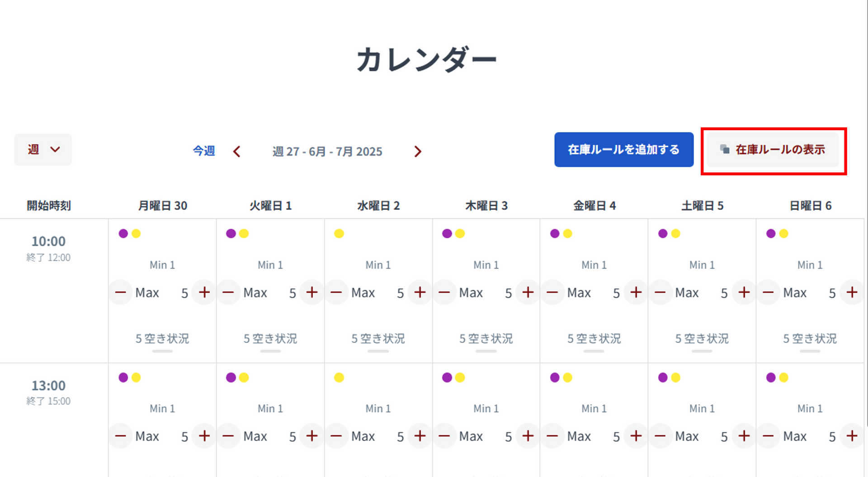This screenshot has height=477, width=868.
Task: Click the plus icon for Wednesday 2 at 13:00
Action: click(x=420, y=436)
